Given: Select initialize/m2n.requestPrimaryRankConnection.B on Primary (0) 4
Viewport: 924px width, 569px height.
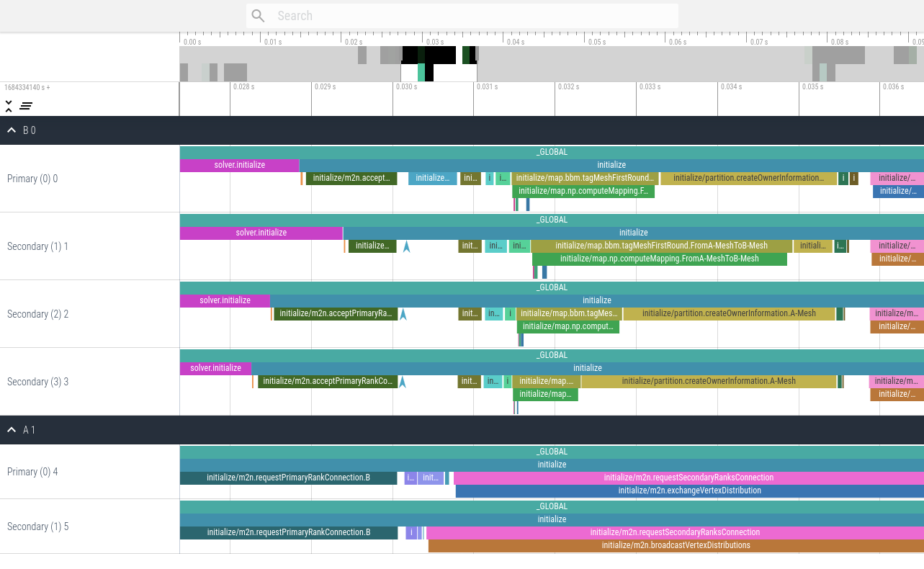Looking at the screenshot, I should pos(288,478).
